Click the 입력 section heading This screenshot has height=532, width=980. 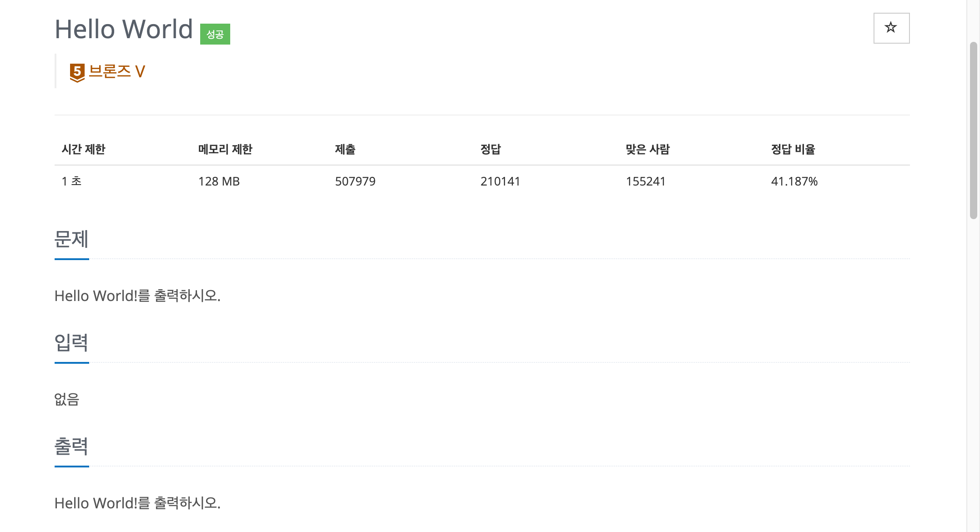[71, 342]
